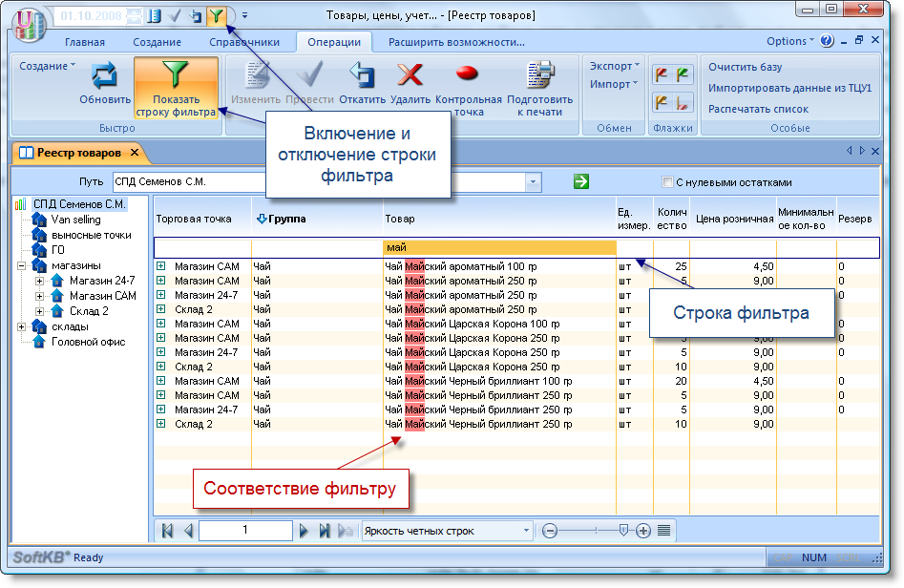Toggle the green funnel icon in quick access toolbar
The image size is (904, 588).
coord(216,15)
